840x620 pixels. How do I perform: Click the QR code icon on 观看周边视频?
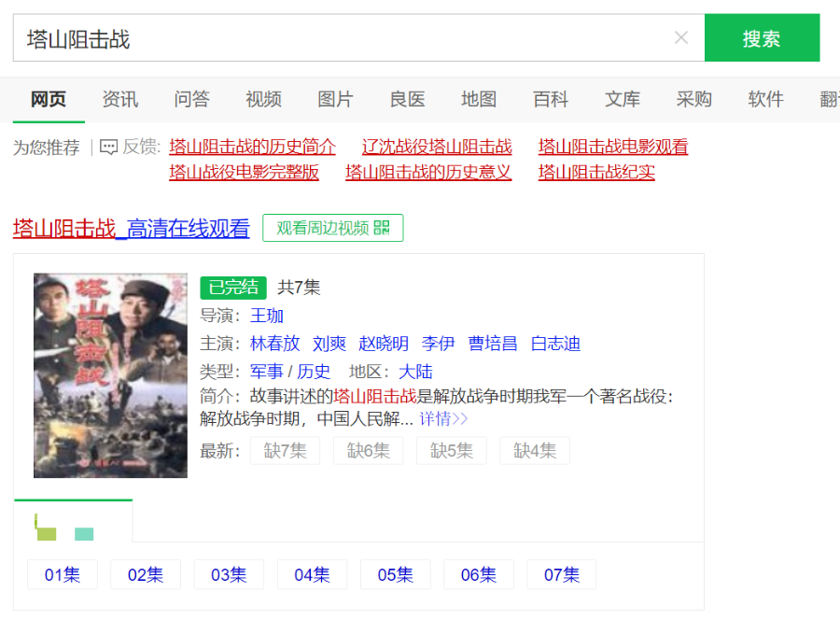pyautogui.click(x=382, y=229)
